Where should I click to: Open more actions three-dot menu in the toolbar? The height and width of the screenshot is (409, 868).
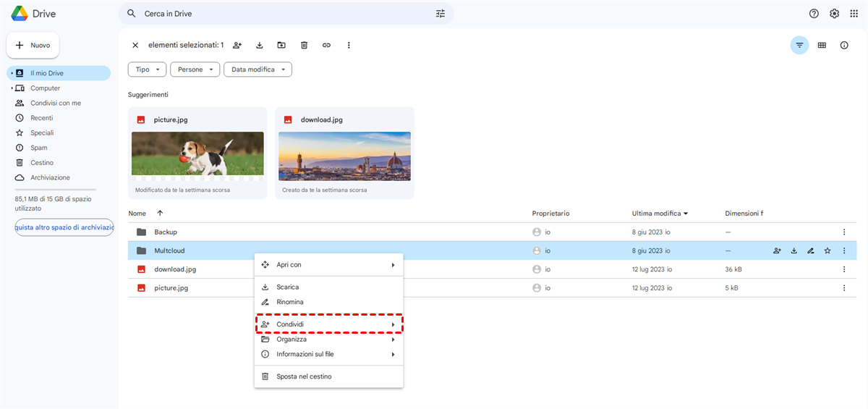(x=349, y=45)
